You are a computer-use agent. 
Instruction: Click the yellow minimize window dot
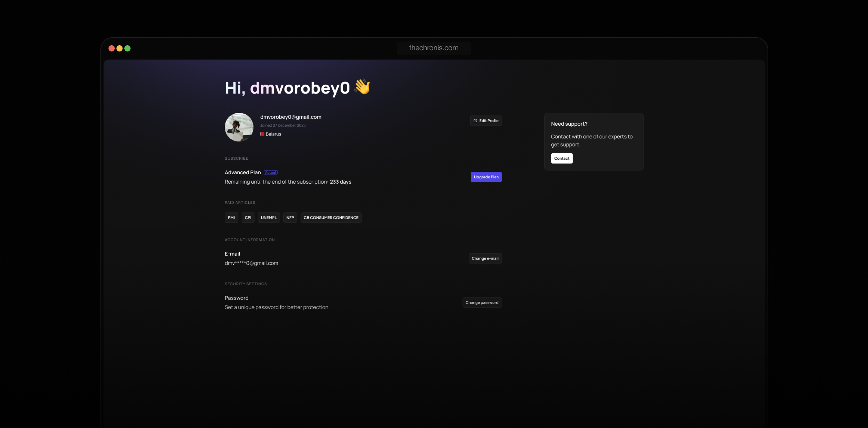click(119, 48)
